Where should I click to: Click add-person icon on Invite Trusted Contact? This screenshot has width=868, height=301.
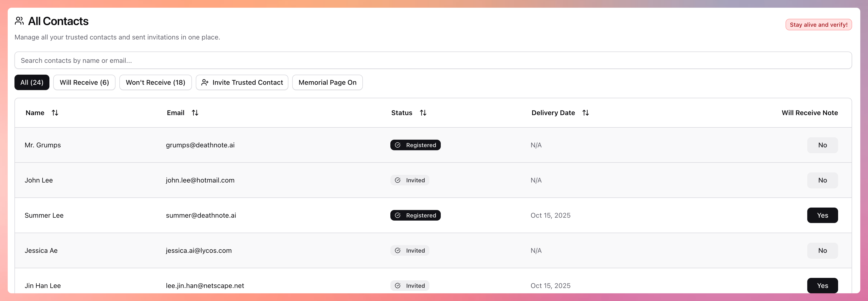pyautogui.click(x=205, y=83)
